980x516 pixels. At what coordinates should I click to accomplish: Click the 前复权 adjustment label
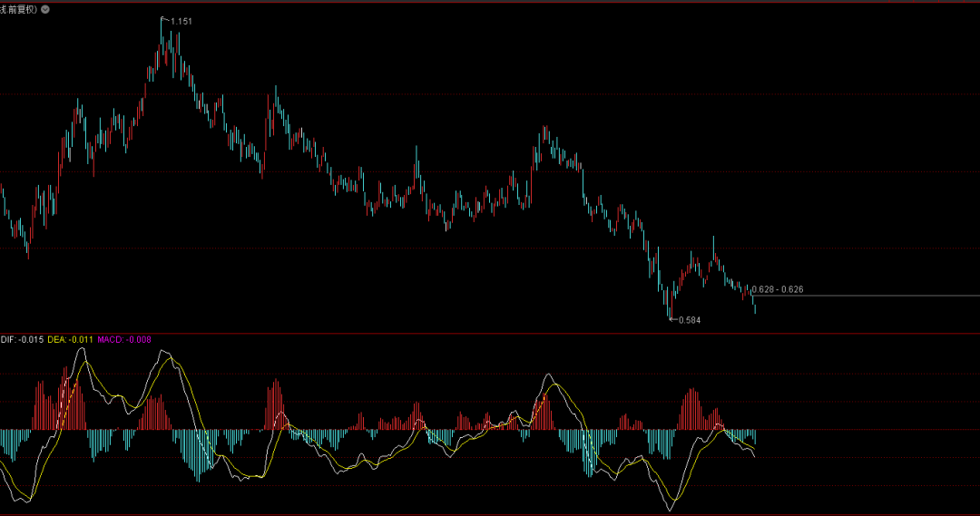(x=20, y=9)
